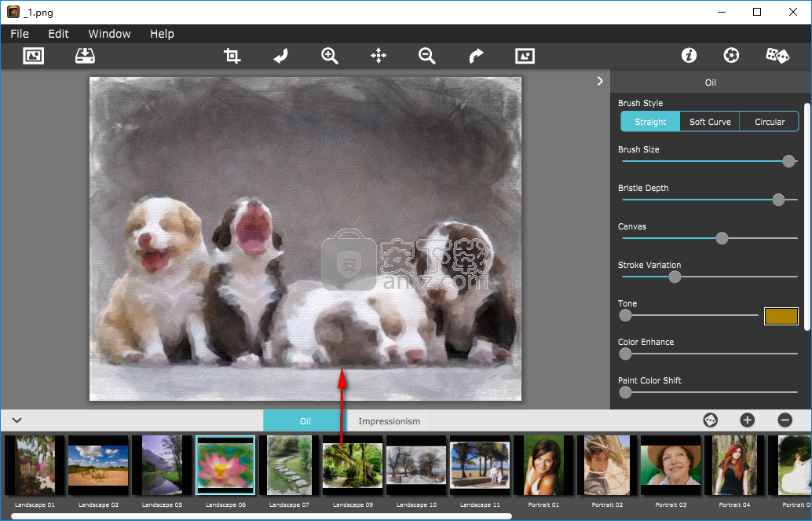
Task: Select the Straight brush style
Action: point(650,122)
